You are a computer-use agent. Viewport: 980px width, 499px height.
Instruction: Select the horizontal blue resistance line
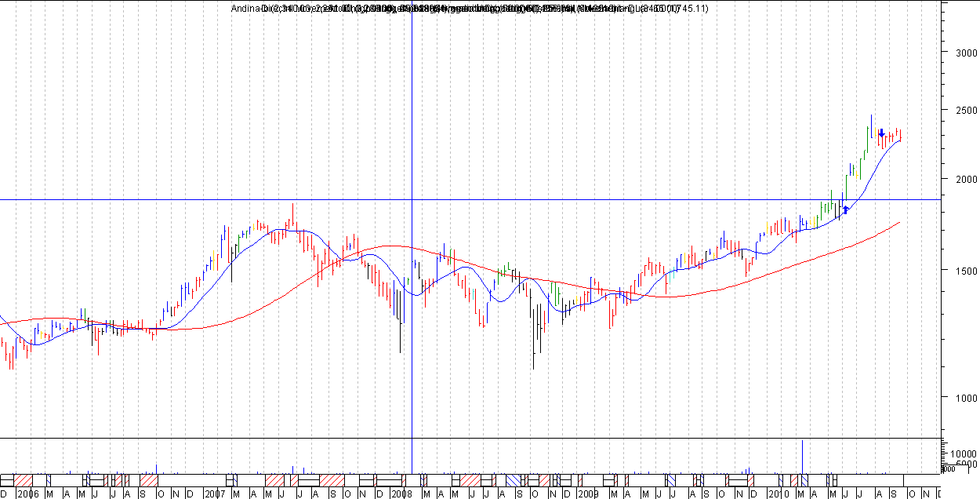(x=470, y=199)
